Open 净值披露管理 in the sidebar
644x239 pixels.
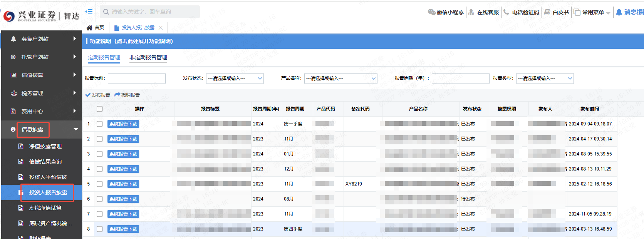42,146
